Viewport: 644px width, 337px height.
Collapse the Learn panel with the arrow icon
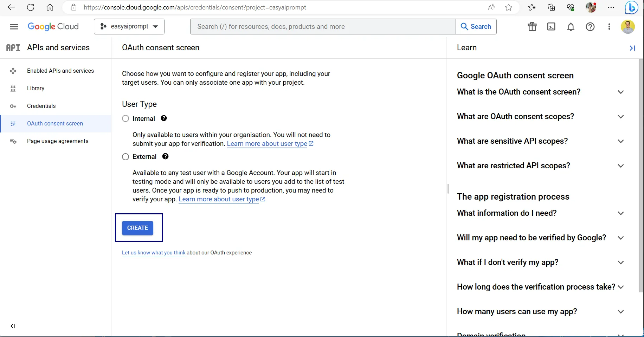point(632,48)
